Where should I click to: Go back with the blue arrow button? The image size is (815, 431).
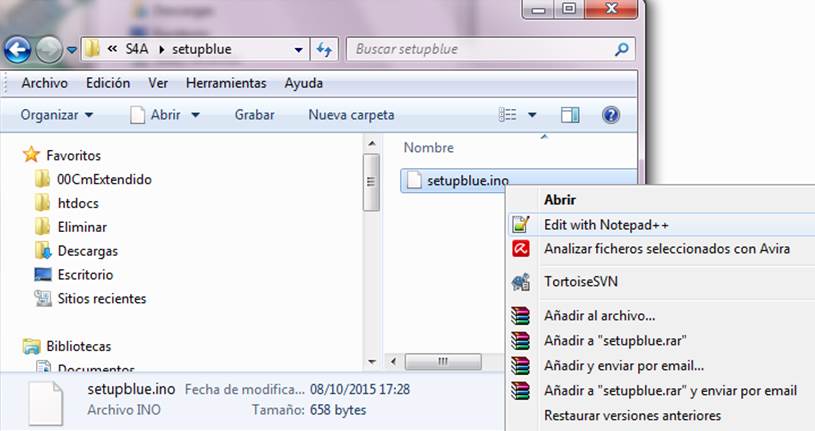(x=17, y=50)
